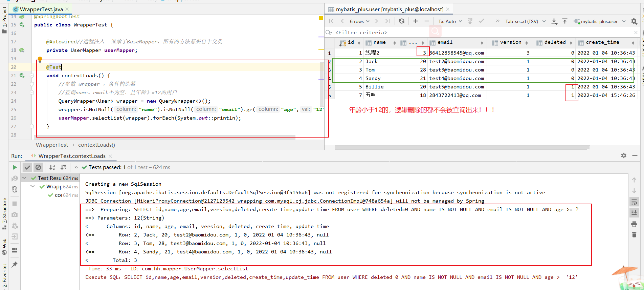Rerun the test with the green play icon
This screenshot has height=290, width=644.
tap(15, 167)
